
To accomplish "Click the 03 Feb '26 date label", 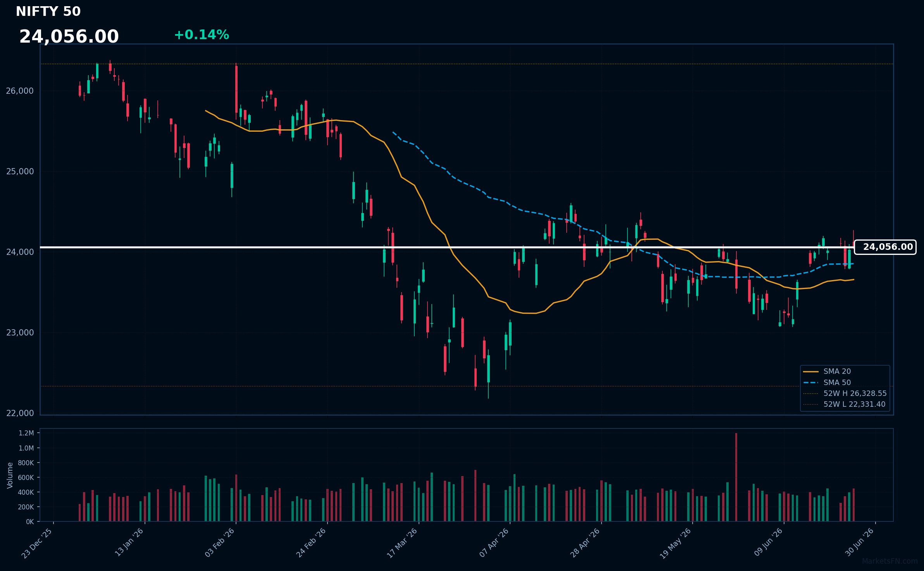I will point(220,542).
